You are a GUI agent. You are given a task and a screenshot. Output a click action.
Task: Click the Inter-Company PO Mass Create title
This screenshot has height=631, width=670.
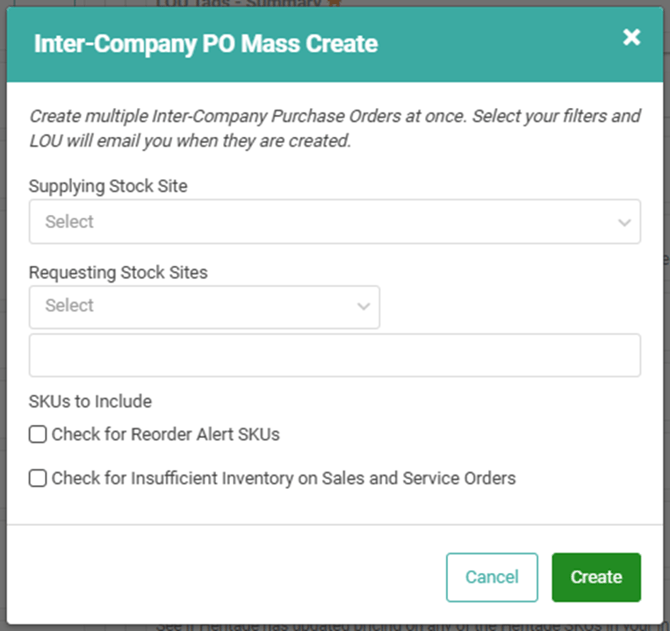[x=205, y=44]
